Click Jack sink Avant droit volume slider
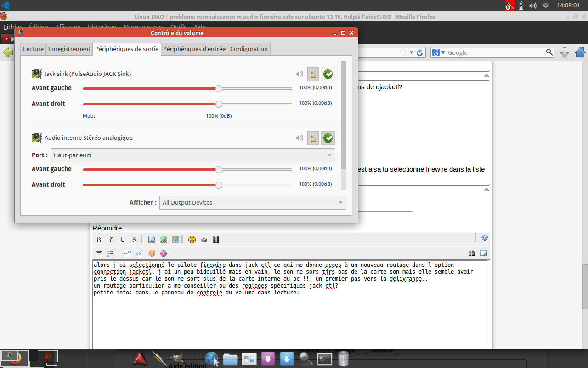Image resolution: width=588 pixels, height=368 pixels. (x=187, y=104)
